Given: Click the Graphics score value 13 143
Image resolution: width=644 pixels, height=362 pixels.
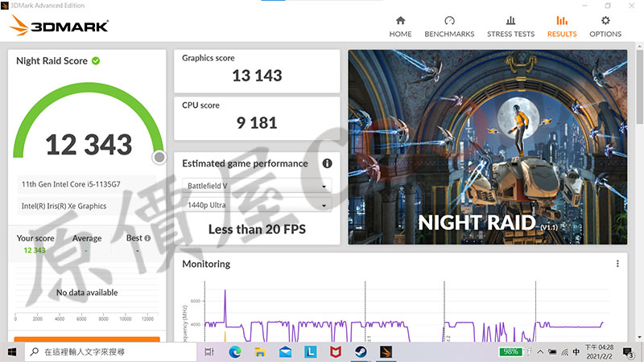Looking at the screenshot, I should 257,76.
